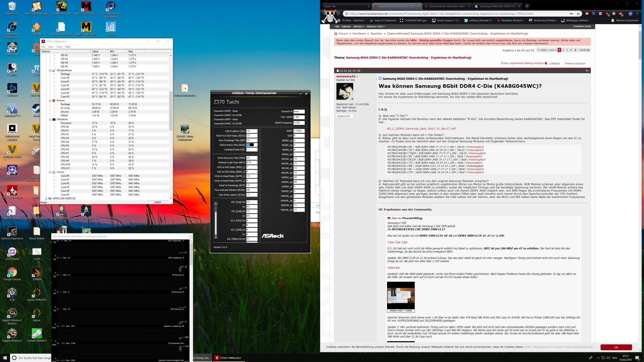Select the fpsVR desktop icon
Image resolution: width=644 pixels, height=362 pixels.
point(110,29)
